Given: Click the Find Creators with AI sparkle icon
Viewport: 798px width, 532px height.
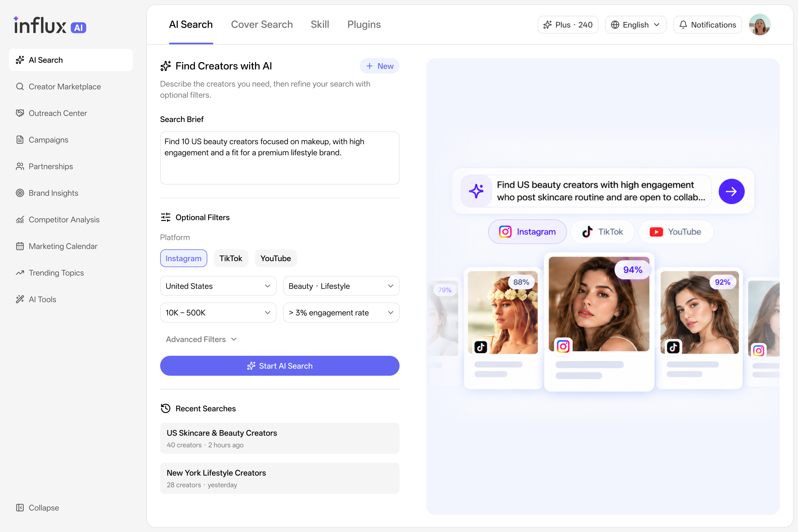Looking at the screenshot, I should [x=166, y=66].
